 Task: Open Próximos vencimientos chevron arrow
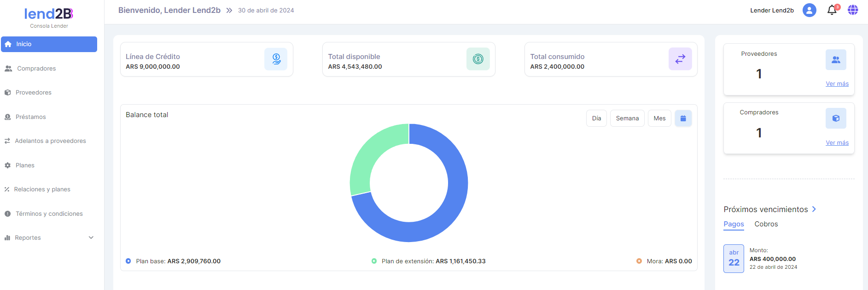(814, 209)
